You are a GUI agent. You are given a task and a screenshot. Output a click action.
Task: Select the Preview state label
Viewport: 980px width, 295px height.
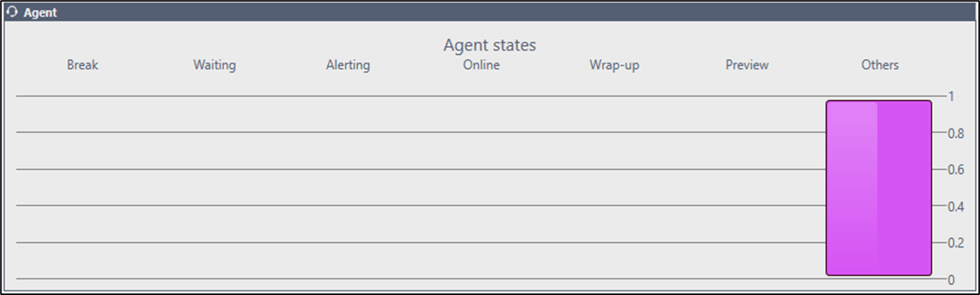point(747,65)
